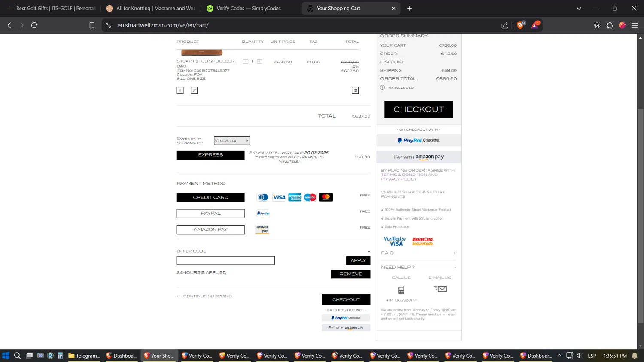644x362 pixels.
Task: Add item to wishlist star icon
Action: (x=180, y=90)
